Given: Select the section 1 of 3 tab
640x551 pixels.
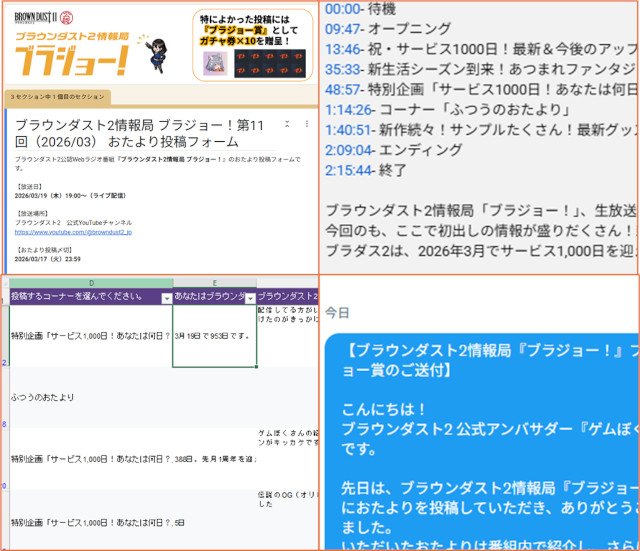Looking at the screenshot, I should pyautogui.click(x=56, y=97).
